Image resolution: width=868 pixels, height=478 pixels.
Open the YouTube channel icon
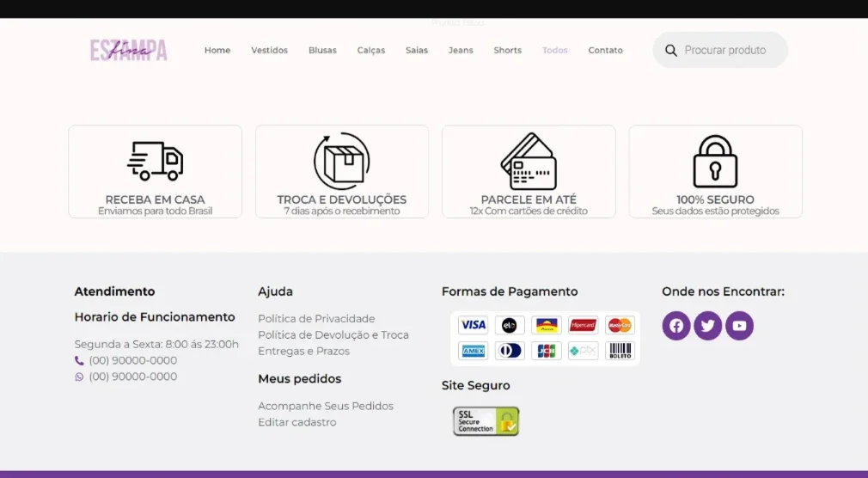739,326
